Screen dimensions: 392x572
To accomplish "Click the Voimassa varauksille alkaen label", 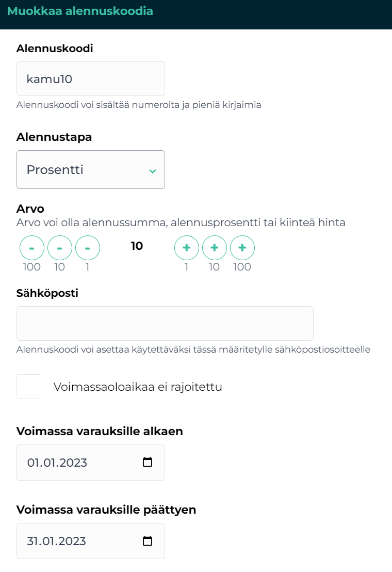I will [x=100, y=431].
